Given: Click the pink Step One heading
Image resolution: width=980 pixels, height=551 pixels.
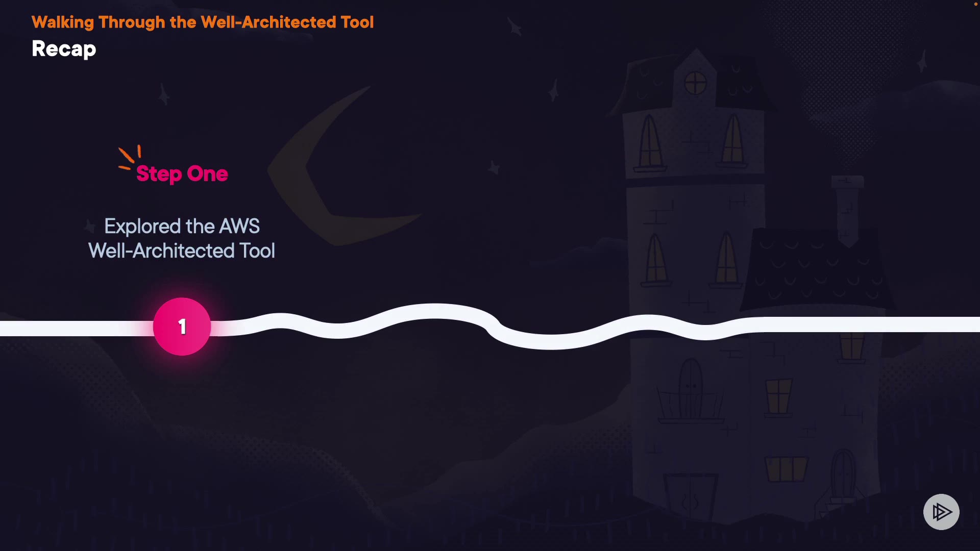Looking at the screenshot, I should pyautogui.click(x=182, y=174).
